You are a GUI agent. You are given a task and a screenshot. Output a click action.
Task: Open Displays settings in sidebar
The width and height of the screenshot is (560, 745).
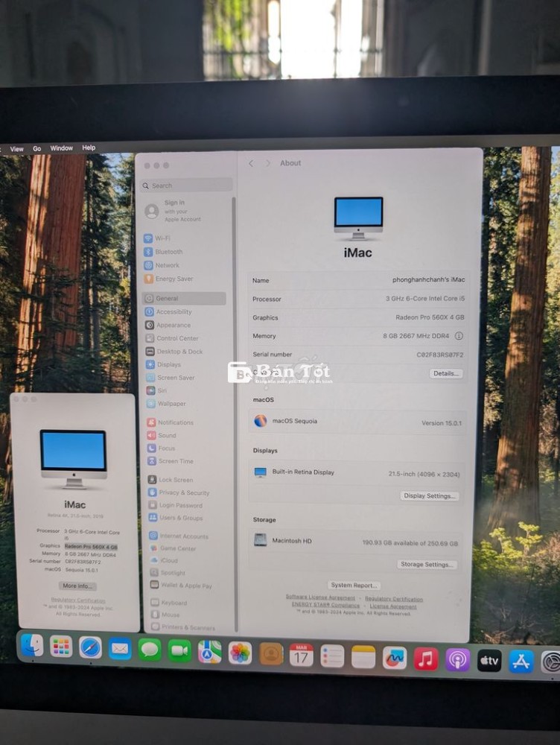(163, 364)
